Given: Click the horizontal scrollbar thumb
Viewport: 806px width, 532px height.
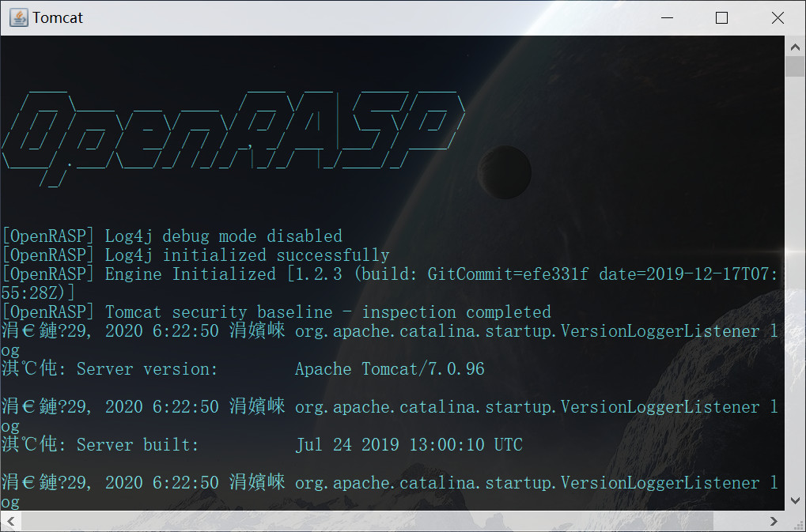Looking at the screenshot, I should point(367,521).
